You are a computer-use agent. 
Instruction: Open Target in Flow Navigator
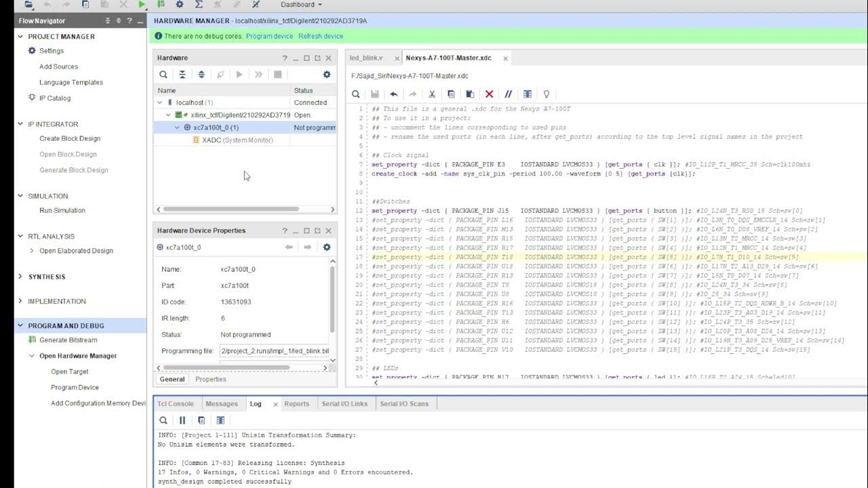tap(70, 371)
